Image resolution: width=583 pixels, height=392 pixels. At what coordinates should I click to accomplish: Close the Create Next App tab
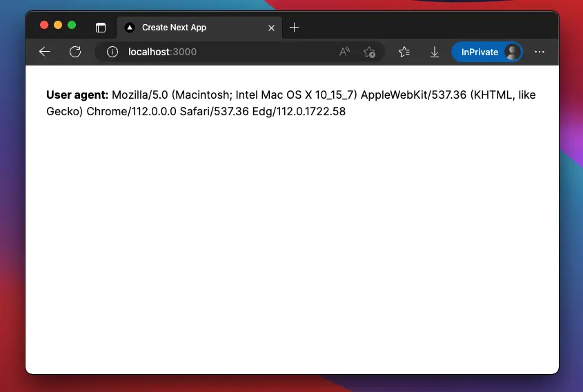pos(271,28)
